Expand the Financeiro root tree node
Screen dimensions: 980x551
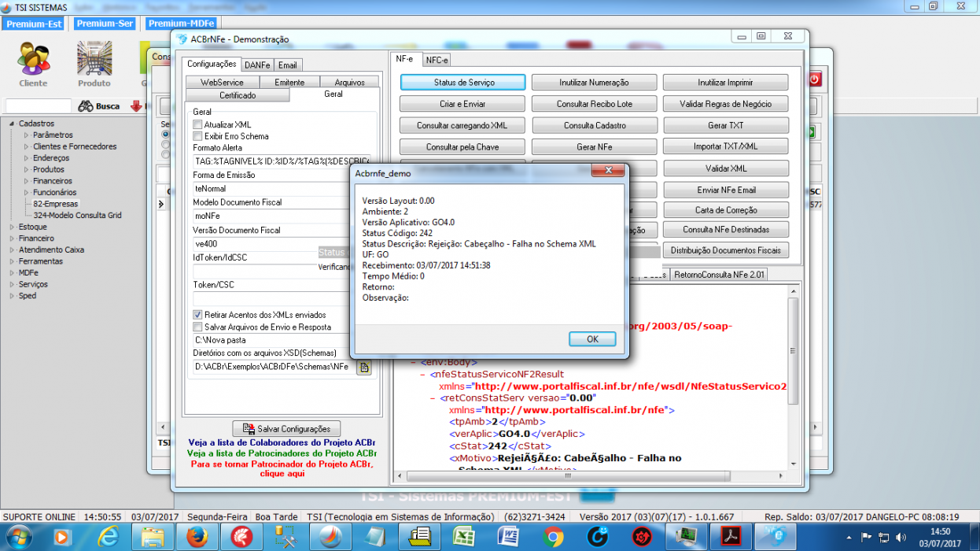click(12, 238)
